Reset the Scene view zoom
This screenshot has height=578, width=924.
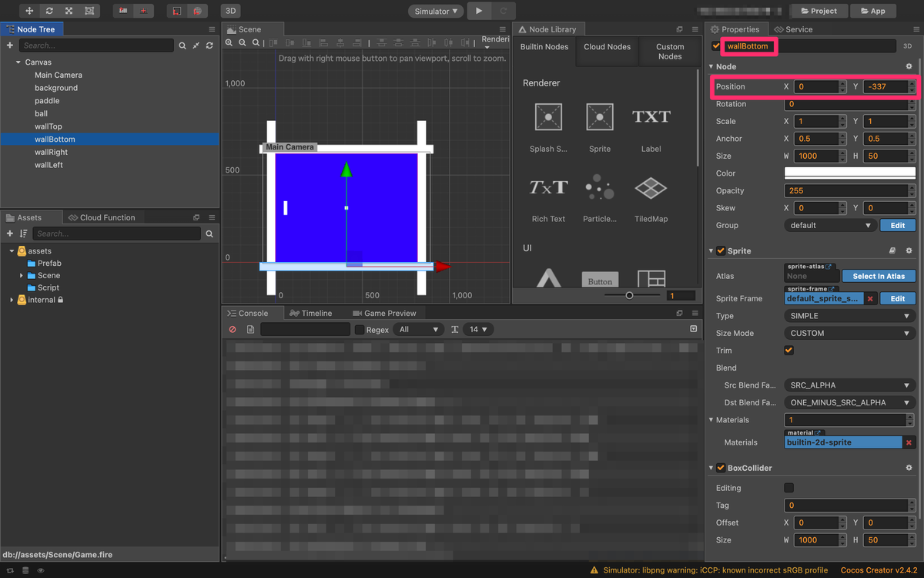[256, 43]
